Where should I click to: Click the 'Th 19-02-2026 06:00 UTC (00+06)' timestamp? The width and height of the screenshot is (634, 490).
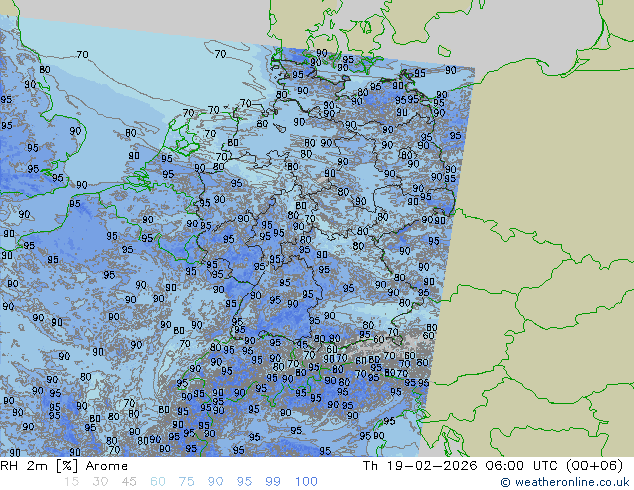492,466
